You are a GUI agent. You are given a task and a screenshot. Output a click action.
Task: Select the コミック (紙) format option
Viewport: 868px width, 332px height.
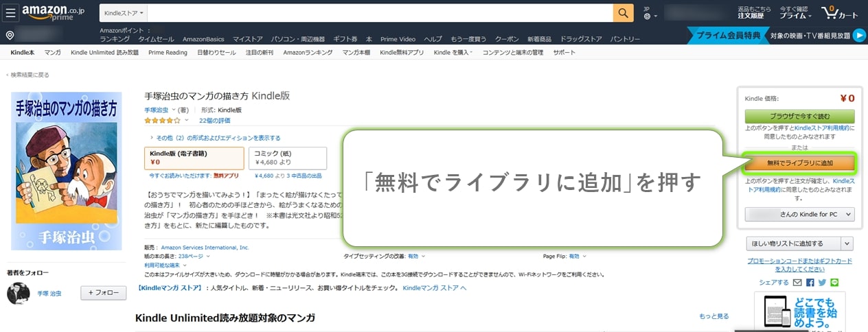288,158
